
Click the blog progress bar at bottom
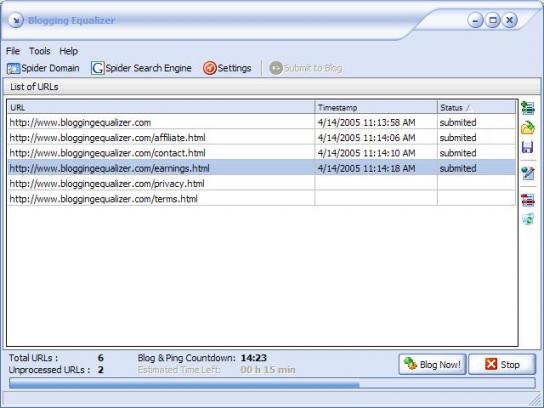click(x=272, y=383)
